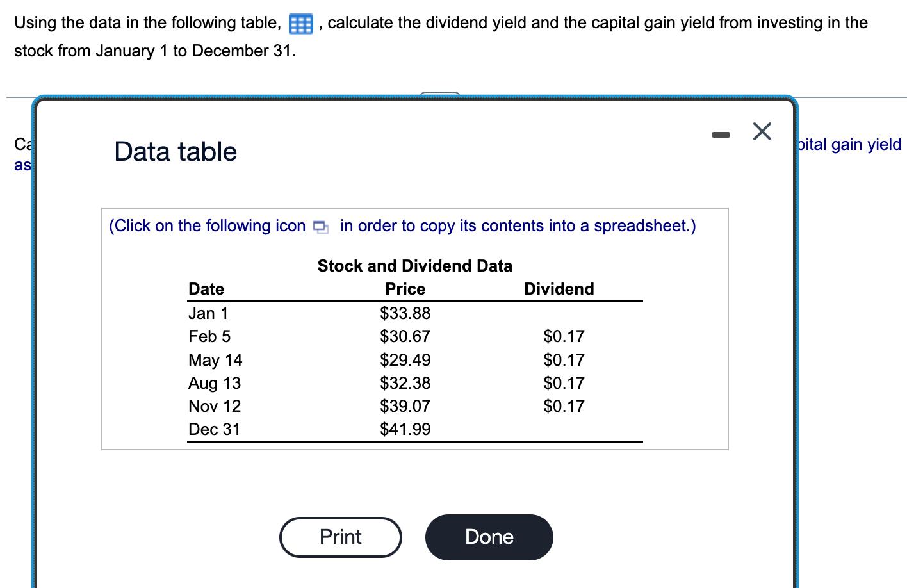Click the 'capital gain yield' text link
This screenshot has width=907, height=588.
click(848, 144)
